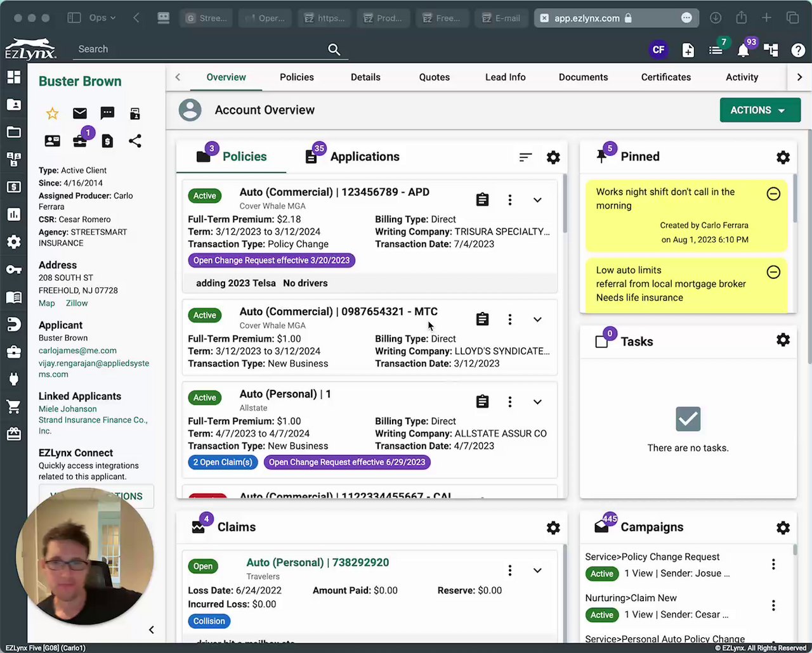Click the '2 Open Claim(s)' badge
This screenshot has height=653, width=812.
(223, 462)
